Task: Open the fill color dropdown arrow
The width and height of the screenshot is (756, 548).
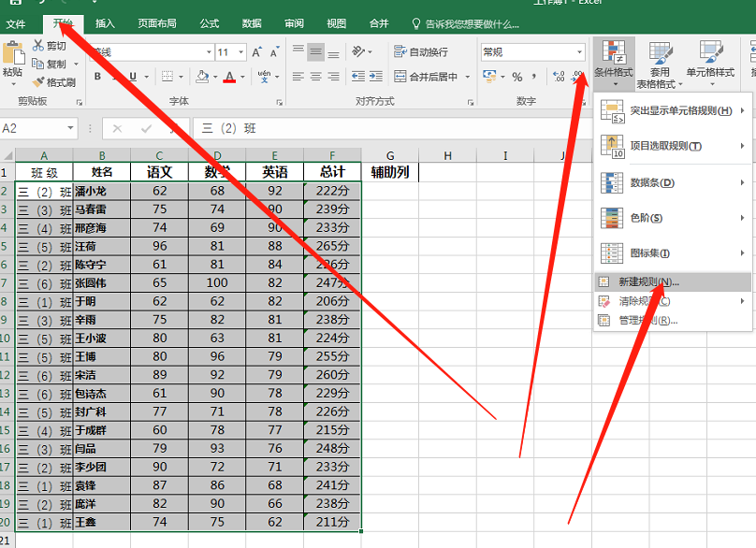Action: pyautogui.click(x=215, y=77)
